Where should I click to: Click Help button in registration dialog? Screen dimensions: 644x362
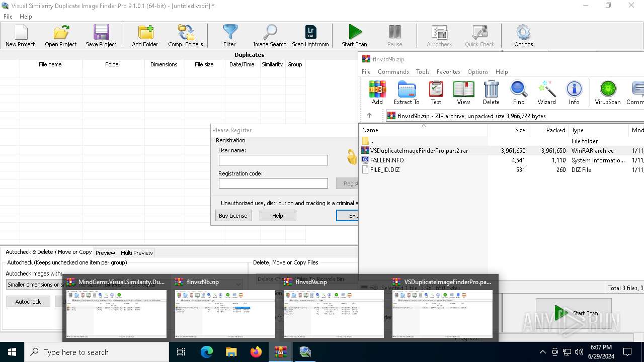(x=278, y=216)
